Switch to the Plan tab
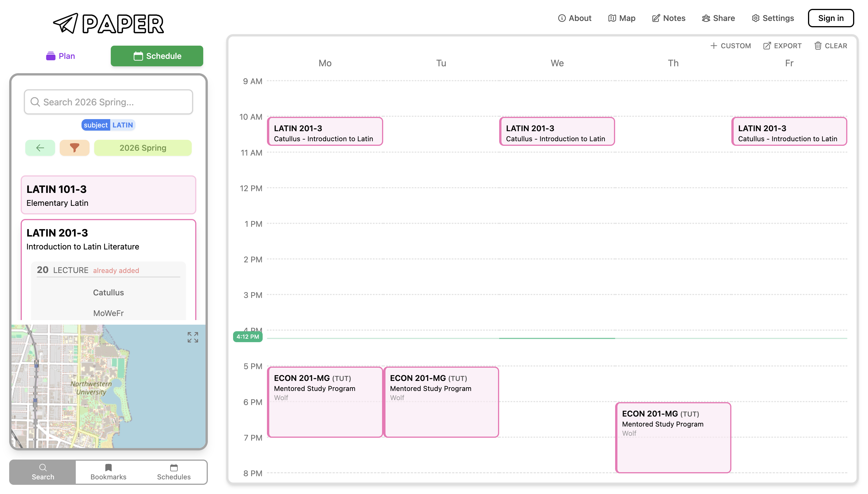The width and height of the screenshot is (868, 494). (60, 56)
